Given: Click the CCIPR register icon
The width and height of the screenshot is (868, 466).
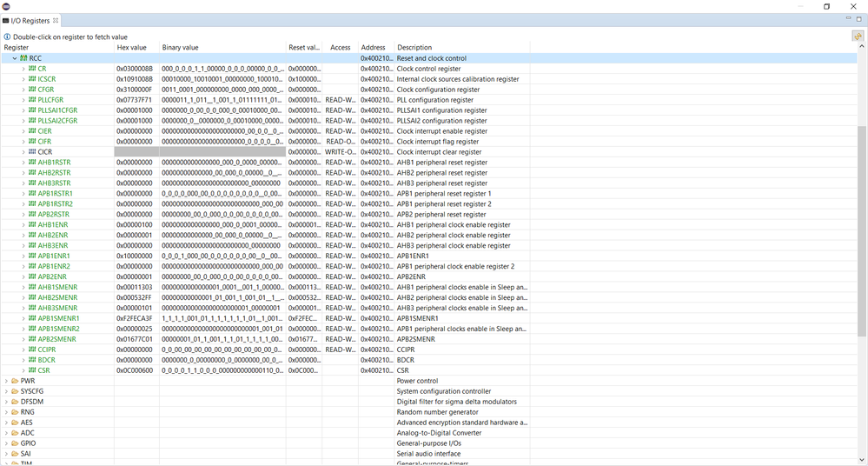Looking at the screenshot, I should [x=32, y=349].
